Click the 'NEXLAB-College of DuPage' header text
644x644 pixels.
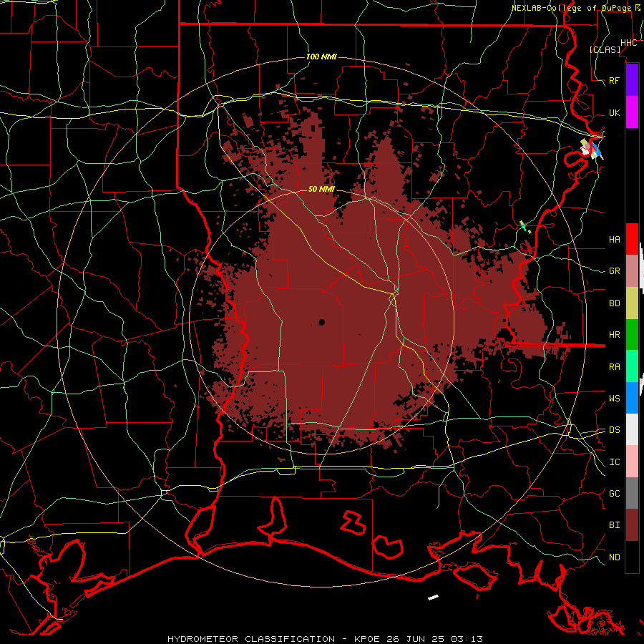pos(573,8)
